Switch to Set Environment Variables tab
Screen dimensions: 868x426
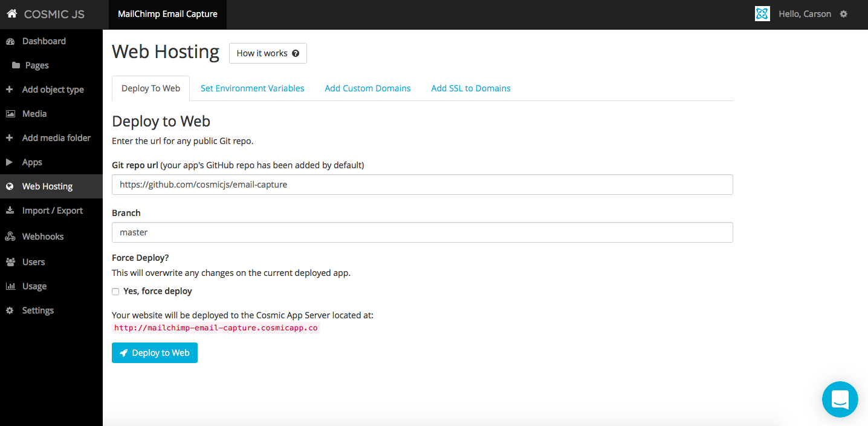click(x=252, y=88)
